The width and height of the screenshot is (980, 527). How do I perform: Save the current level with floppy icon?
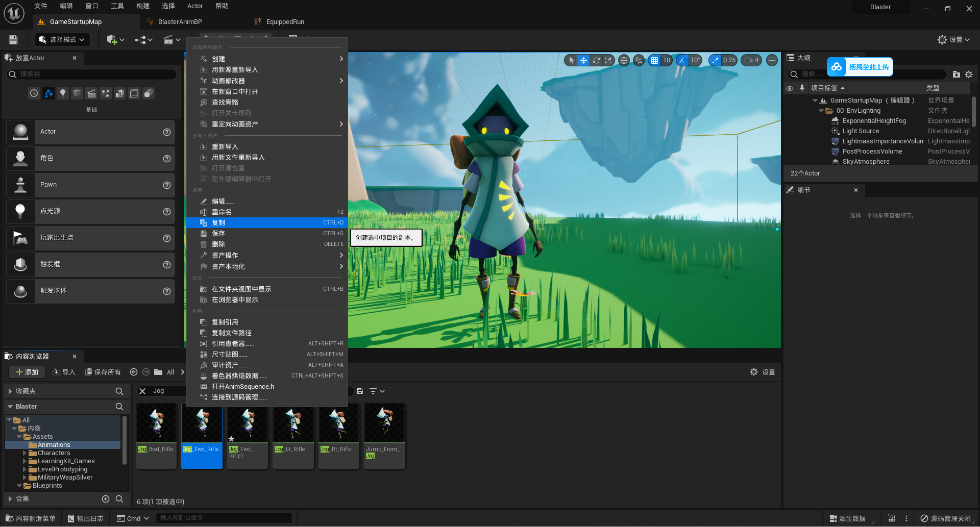[14, 40]
